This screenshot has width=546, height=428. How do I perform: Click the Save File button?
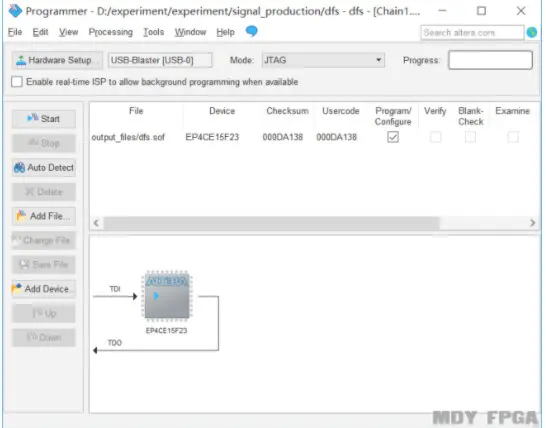[x=44, y=265]
